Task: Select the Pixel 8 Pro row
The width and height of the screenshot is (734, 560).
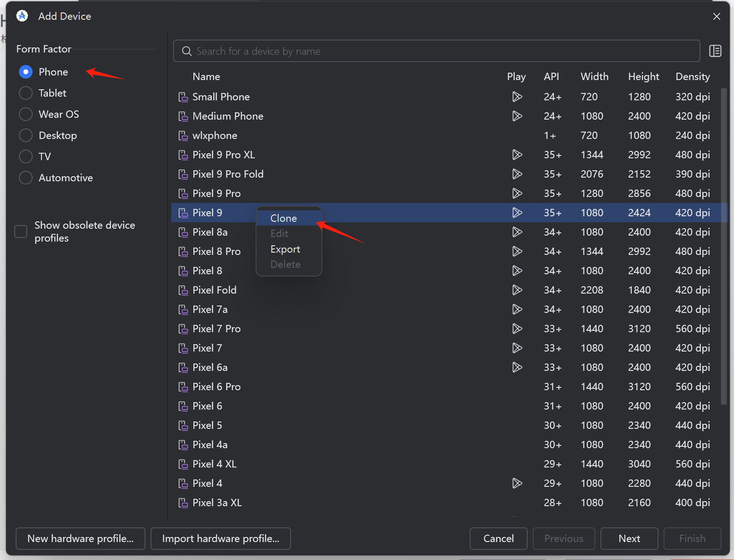Action: tap(447, 251)
